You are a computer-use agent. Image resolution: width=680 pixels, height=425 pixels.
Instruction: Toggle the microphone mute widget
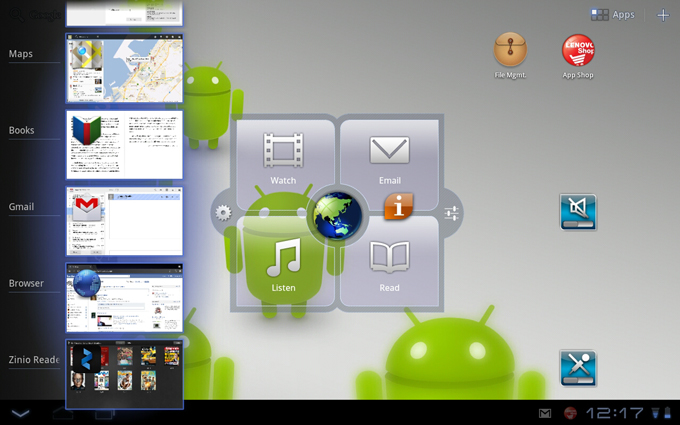[x=578, y=368]
